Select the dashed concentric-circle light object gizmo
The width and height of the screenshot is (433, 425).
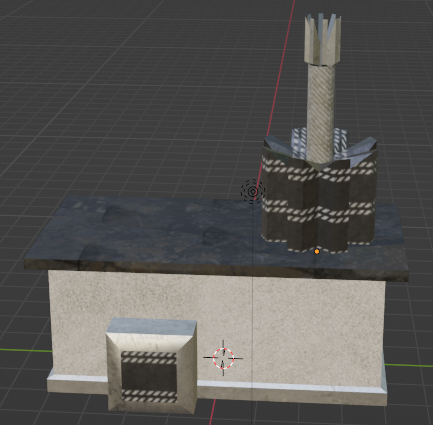coord(253,191)
